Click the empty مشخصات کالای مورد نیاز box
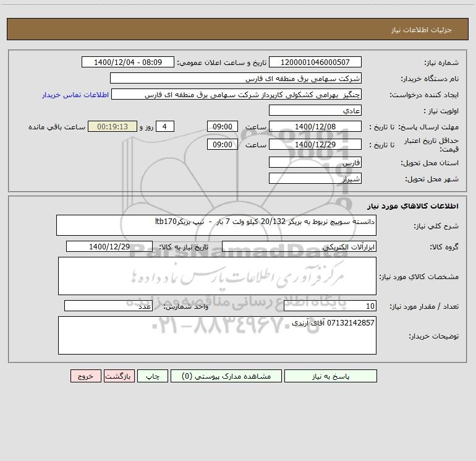The image size is (476, 461). tap(217, 276)
